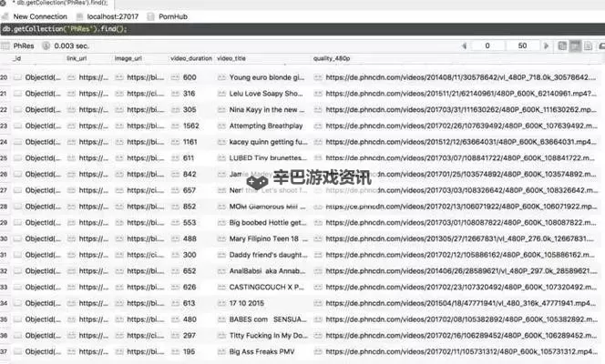Click the duration icon beside 600
This screenshot has width=605, height=364.
pos(175,77)
